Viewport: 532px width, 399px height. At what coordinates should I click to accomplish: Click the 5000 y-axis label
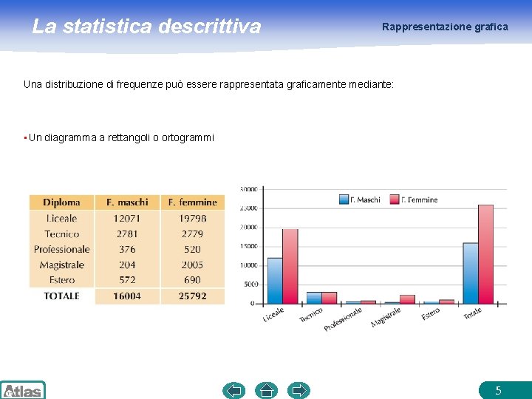[x=251, y=284]
